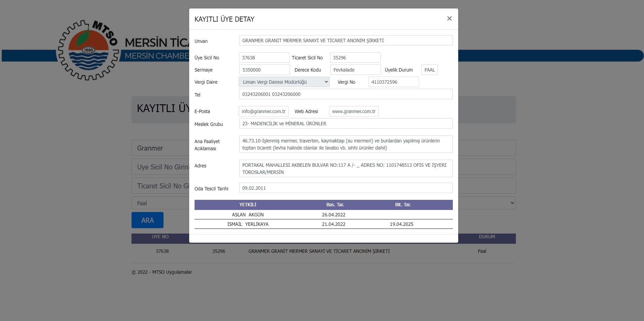Screen dimensions: 644x321
Task: Close the Kayıtlı Üye Detay dialog
Action: pos(449,19)
